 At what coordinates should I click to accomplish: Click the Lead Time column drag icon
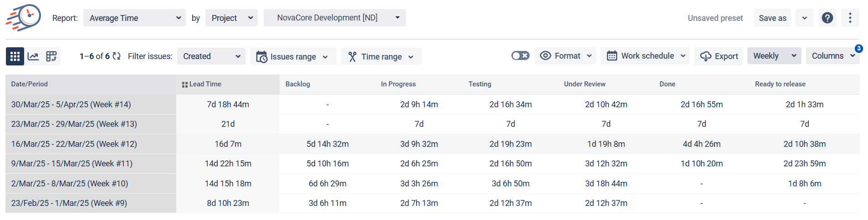pyautogui.click(x=184, y=85)
